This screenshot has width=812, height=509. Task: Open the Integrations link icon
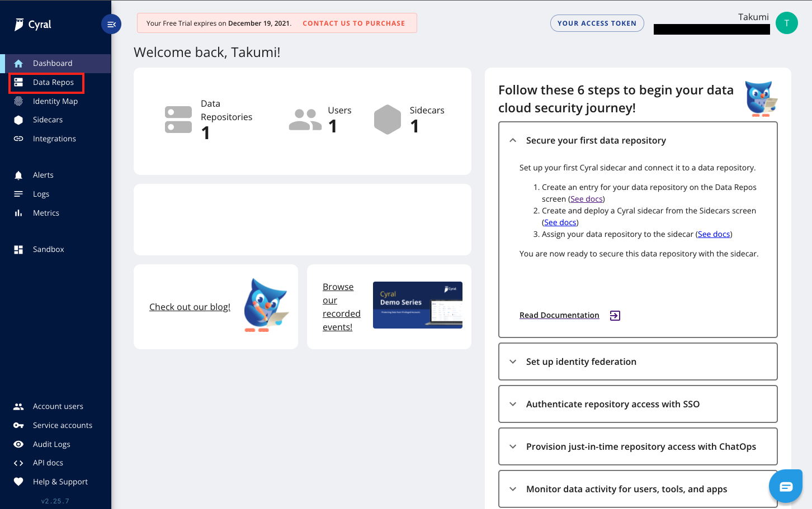tap(18, 138)
